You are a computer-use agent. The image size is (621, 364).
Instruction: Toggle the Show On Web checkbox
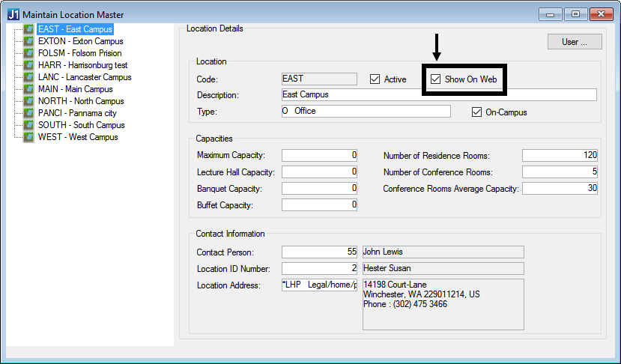[436, 79]
